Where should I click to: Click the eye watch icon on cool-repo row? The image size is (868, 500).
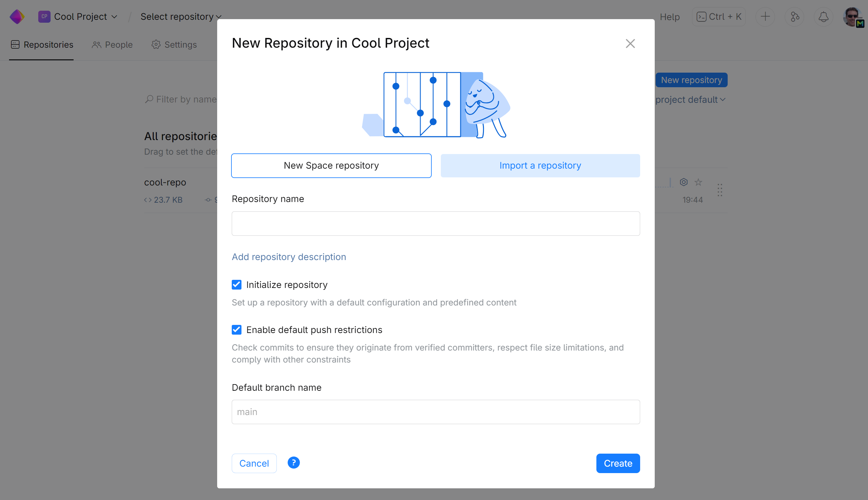(683, 182)
